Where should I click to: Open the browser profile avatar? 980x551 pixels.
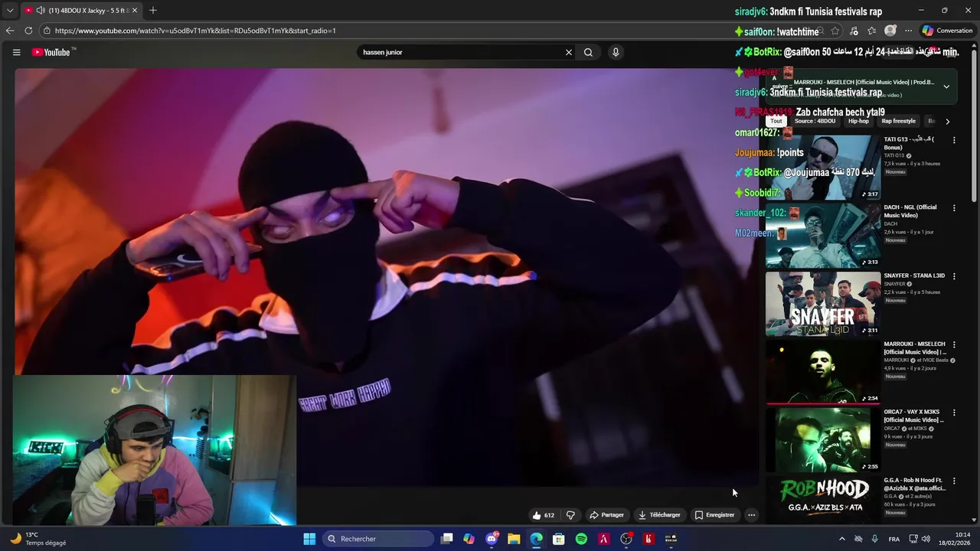(x=890, y=31)
